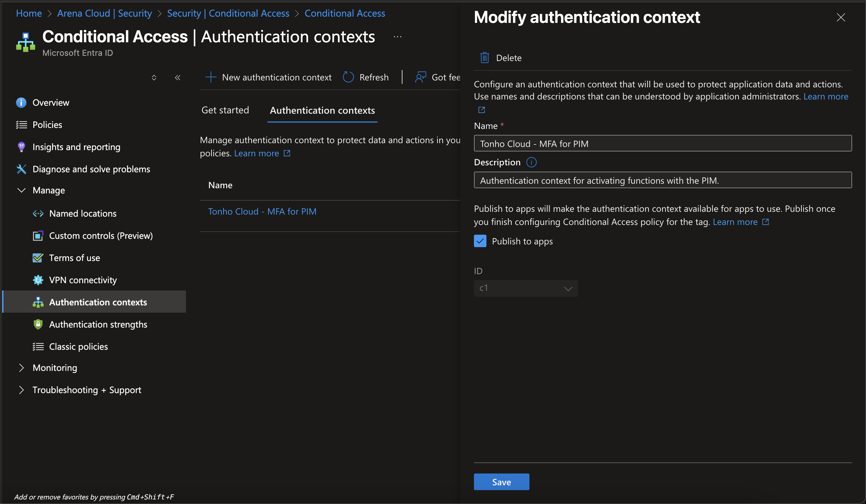This screenshot has height=504, width=866.
Task: Click the Refresh circular arrow icon
Action: point(348,77)
